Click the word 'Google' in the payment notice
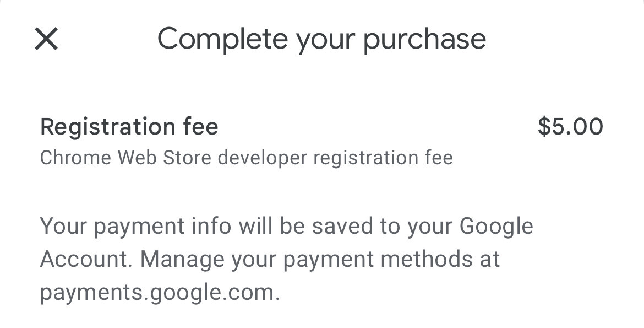This screenshot has width=644, height=328. click(x=496, y=227)
